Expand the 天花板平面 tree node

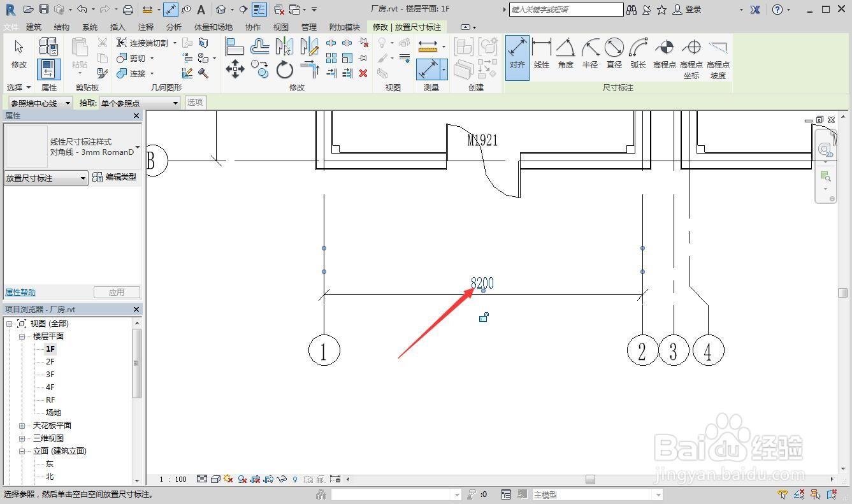[x=22, y=425]
